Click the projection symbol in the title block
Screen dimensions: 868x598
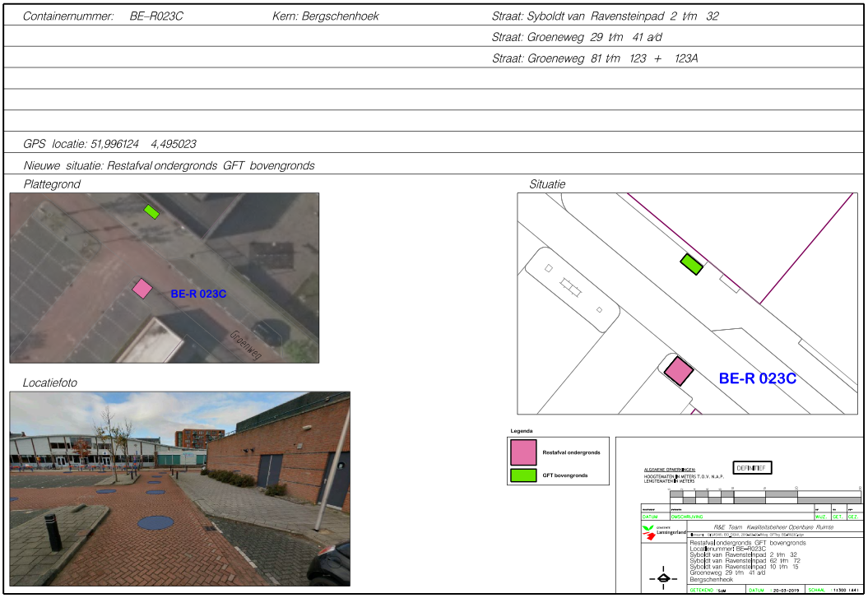coord(663,578)
